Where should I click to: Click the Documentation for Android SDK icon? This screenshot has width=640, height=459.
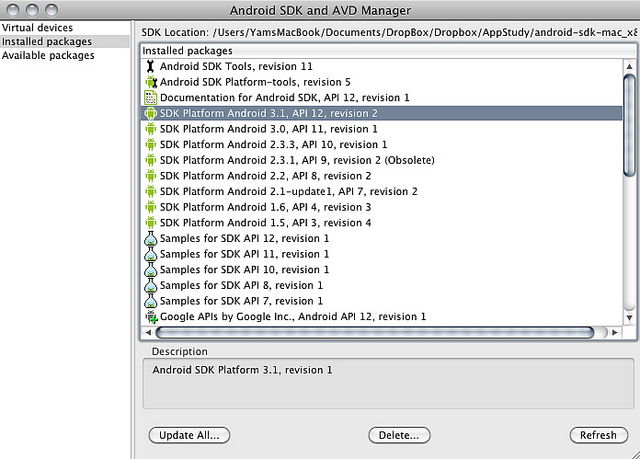[151, 98]
